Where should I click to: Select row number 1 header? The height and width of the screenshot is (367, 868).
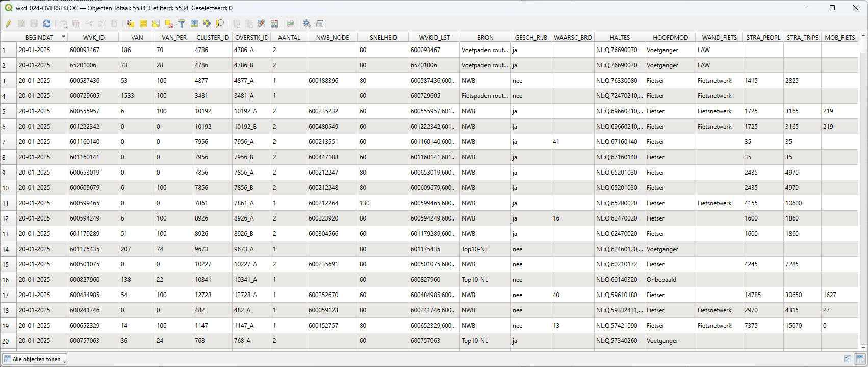pyautogui.click(x=9, y=50)
